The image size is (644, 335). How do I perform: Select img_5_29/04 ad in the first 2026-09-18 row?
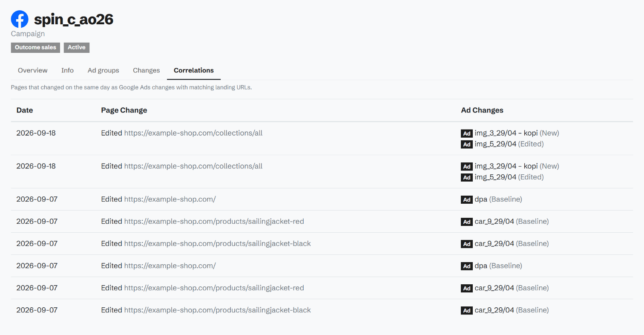click(495, 144)
